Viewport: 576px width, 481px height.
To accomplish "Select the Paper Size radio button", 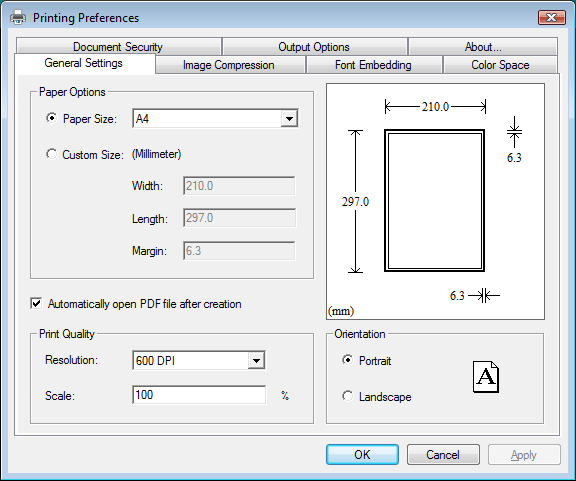I will [x=51, y=118].
